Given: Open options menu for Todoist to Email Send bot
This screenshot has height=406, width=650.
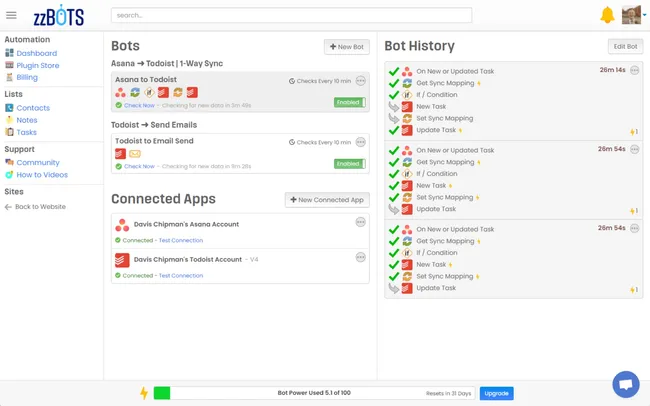Looking at the screenshot, I should tap(361, 142).
